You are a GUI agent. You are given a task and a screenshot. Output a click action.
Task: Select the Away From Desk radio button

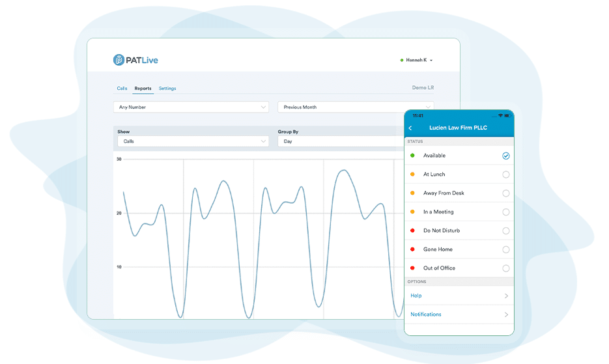[x=505, y=193]
